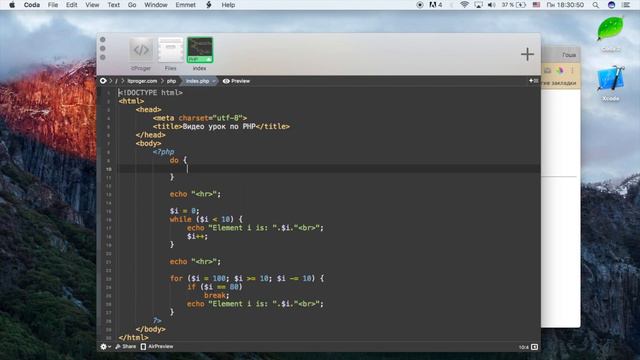Image resolution: width=640 pixels, height=360 pixels.
Task: Open the Text menu
Action: click(113, 5)
